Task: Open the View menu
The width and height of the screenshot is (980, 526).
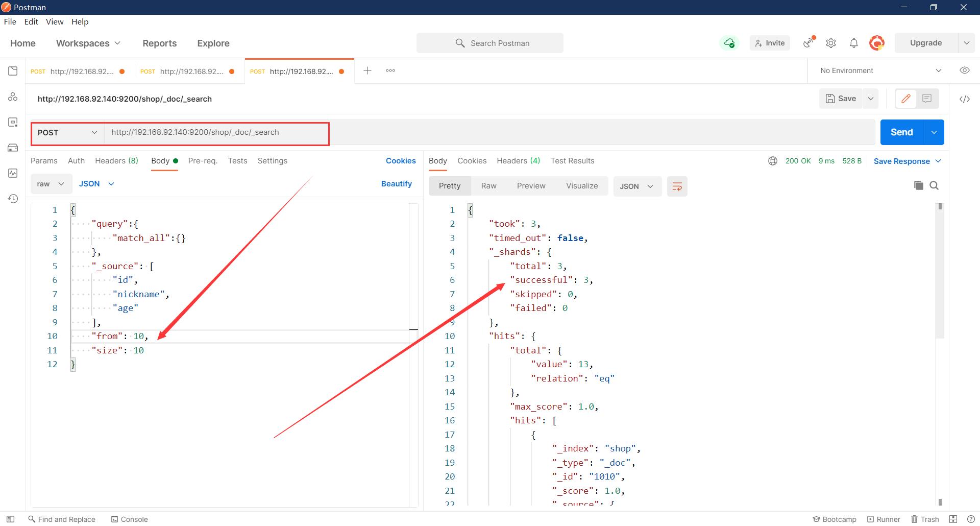Action: point(55,21)
